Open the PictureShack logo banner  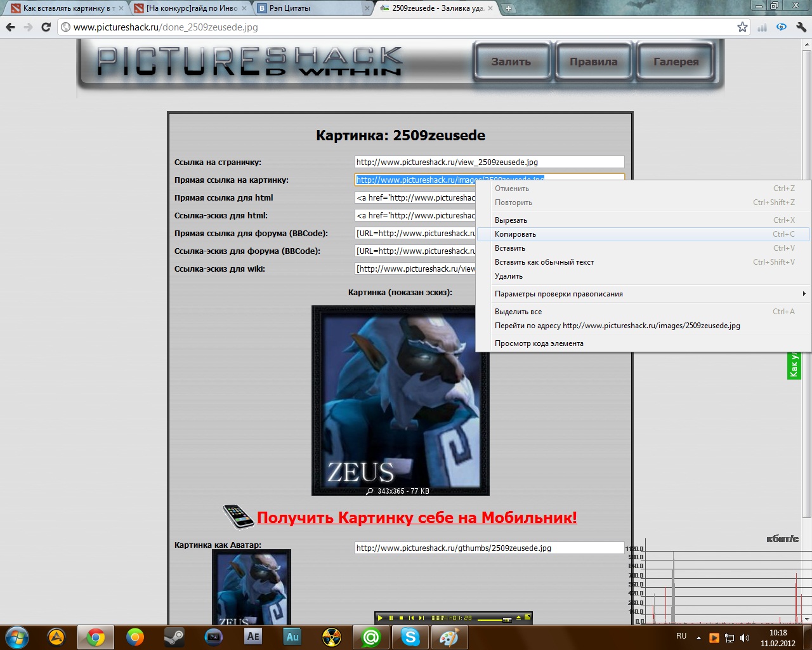[251, 62]
